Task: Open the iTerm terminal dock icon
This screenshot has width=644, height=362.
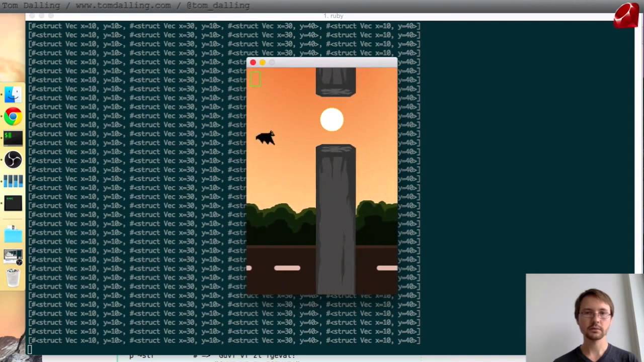Action: pyautogui.click(x=13, y=138)
